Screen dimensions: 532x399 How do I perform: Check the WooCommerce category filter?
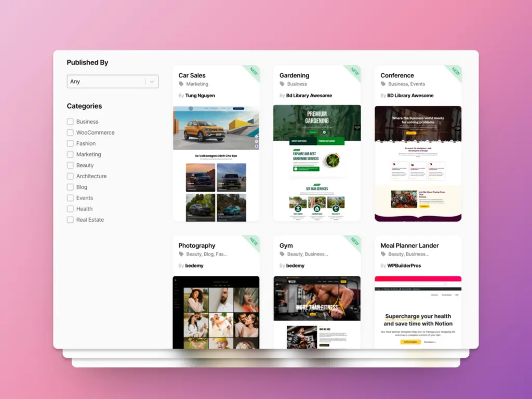tap(70, 132)
